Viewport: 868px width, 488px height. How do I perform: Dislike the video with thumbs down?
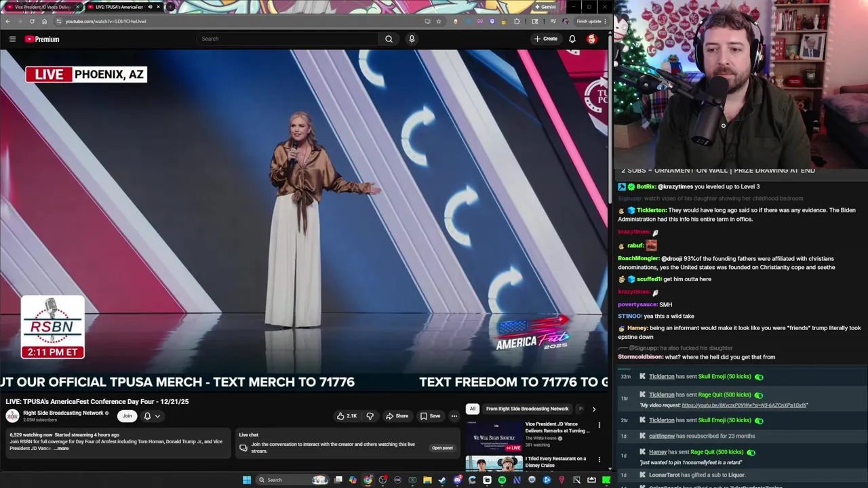[370, 416]
